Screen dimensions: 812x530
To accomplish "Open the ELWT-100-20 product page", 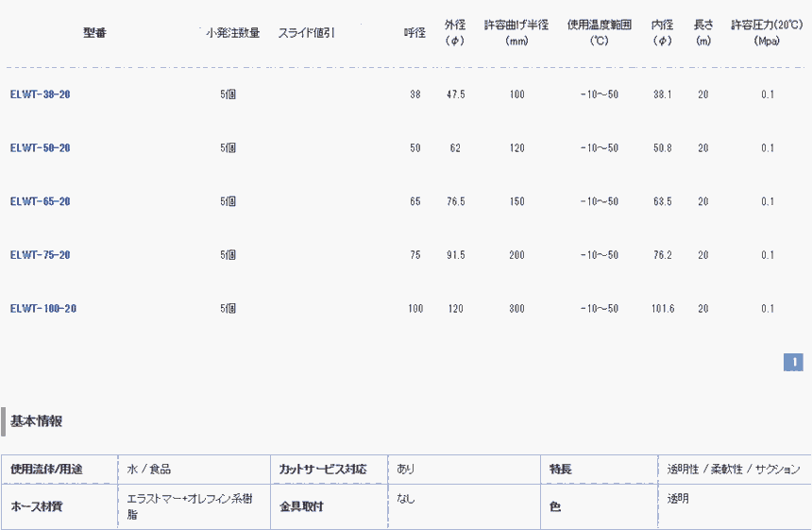I will point(42,309).
